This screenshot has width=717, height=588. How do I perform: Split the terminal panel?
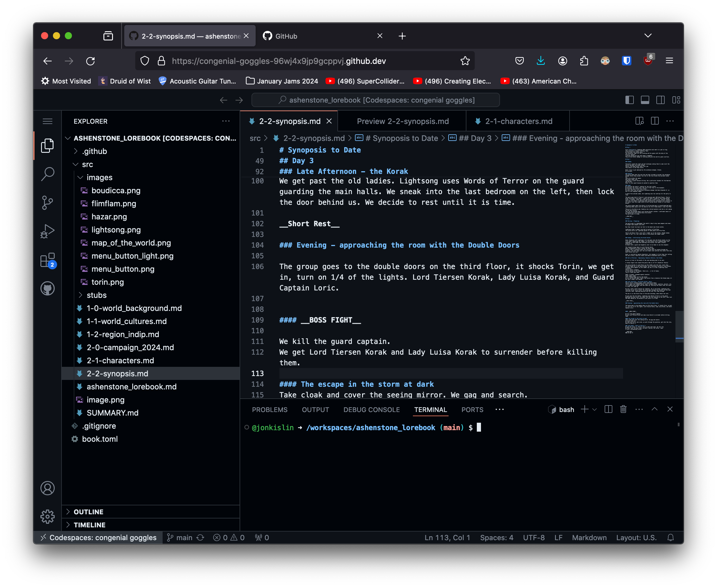(x=608, y=409)
